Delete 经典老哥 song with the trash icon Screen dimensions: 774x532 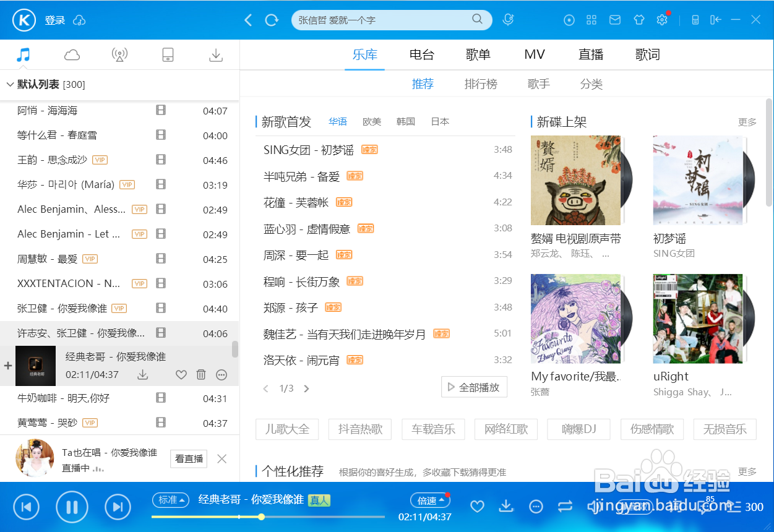(x=201, y=375)
